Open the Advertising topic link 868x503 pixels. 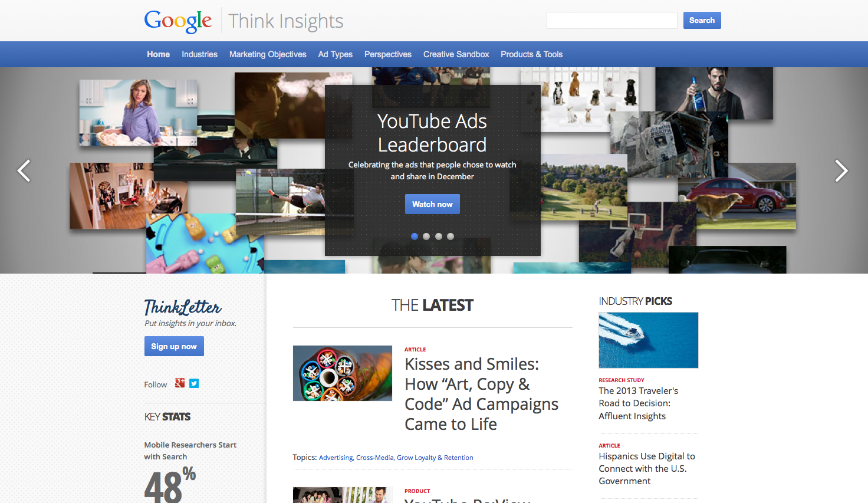click(336, 458)
